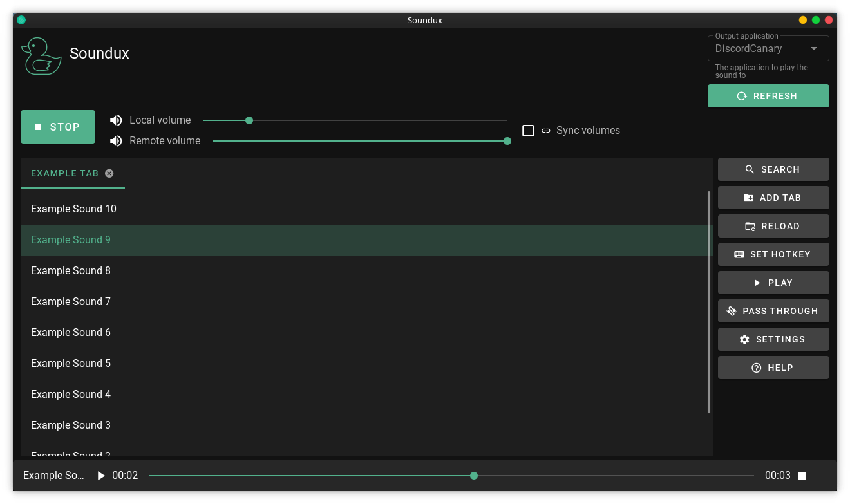The height and width of the screenshot is (504, 850).
Task: Click the Soundux title text
Action: click(x=99, y=53)
